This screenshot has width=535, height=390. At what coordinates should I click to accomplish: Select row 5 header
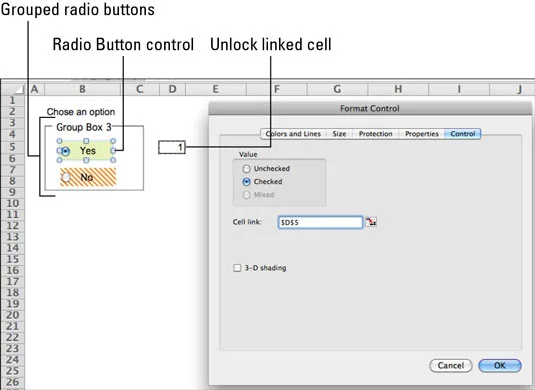(x=13, y=147)
